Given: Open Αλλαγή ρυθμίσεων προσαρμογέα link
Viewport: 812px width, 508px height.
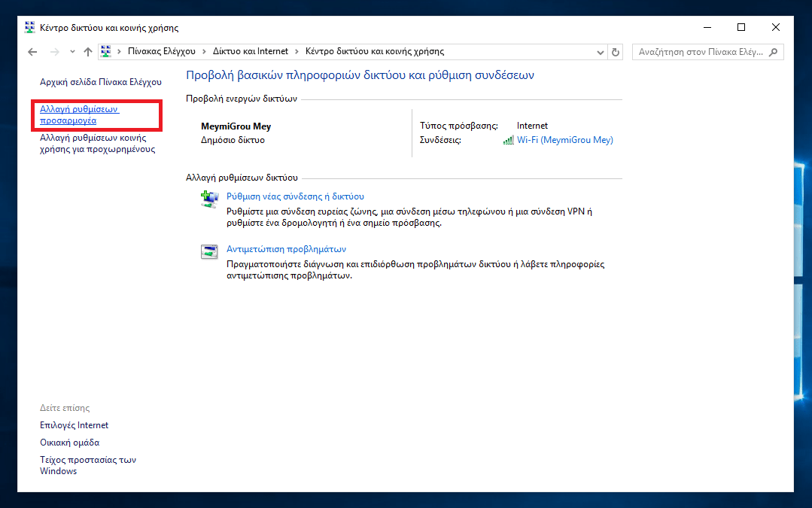Looking at the screenshot, I should 79,114.
